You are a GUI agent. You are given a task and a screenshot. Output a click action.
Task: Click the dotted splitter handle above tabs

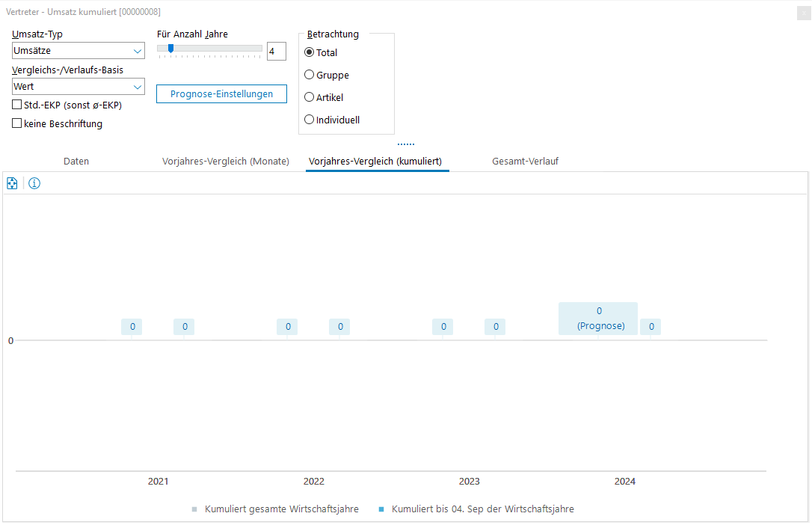pyautogui.click(x=406, y=144)
